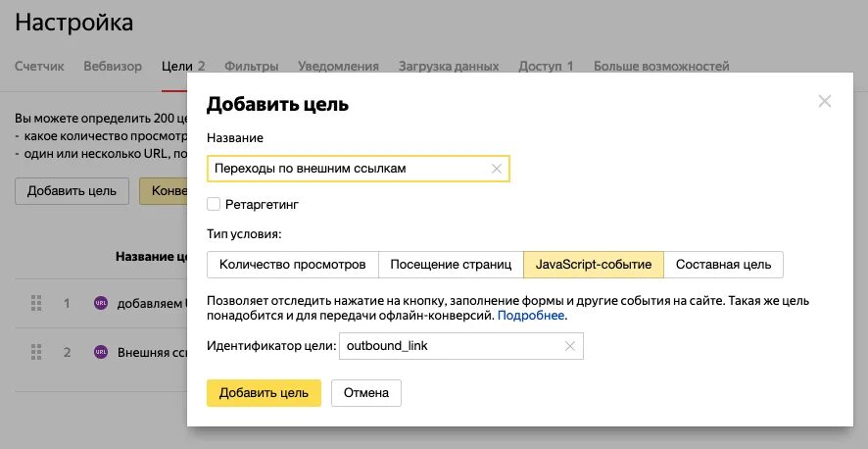Focus the Идентификатор цели input field
The image size is (868, 449).
pos(461,347)
